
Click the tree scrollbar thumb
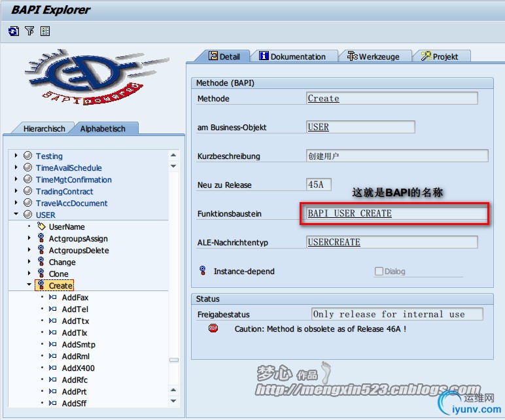coord(174,359)
